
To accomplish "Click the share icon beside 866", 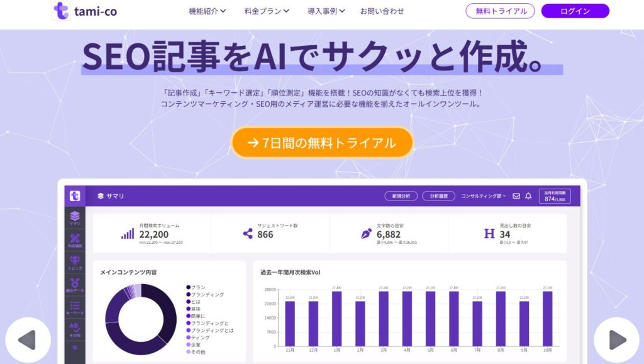I will (x=248, y=234).
